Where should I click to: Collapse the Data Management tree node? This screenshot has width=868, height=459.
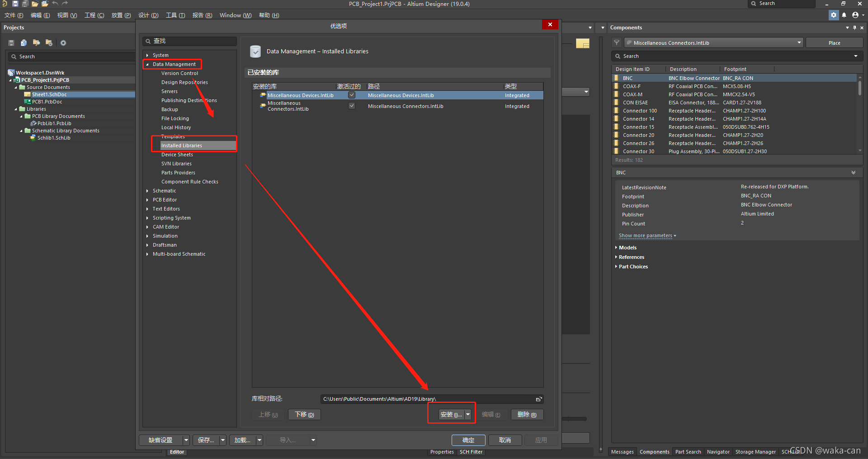[147, 64]
